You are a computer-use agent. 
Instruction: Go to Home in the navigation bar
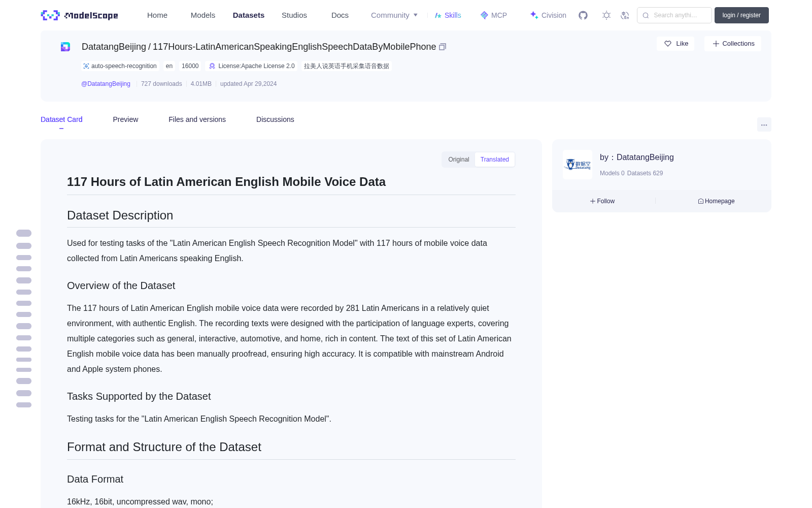click(x=157, y=15)
